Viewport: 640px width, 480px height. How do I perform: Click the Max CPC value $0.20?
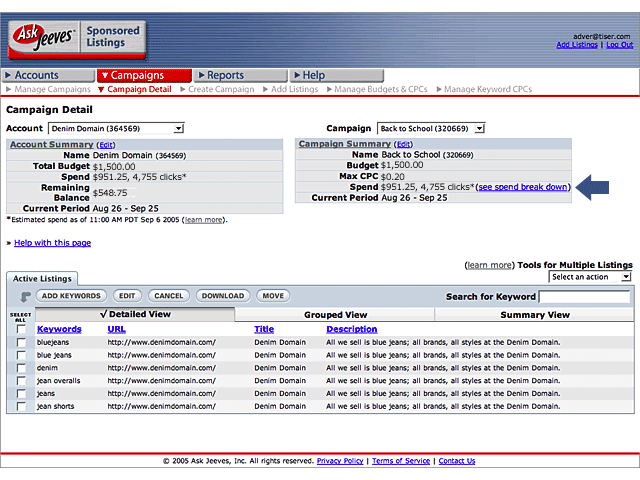(392, 177)
